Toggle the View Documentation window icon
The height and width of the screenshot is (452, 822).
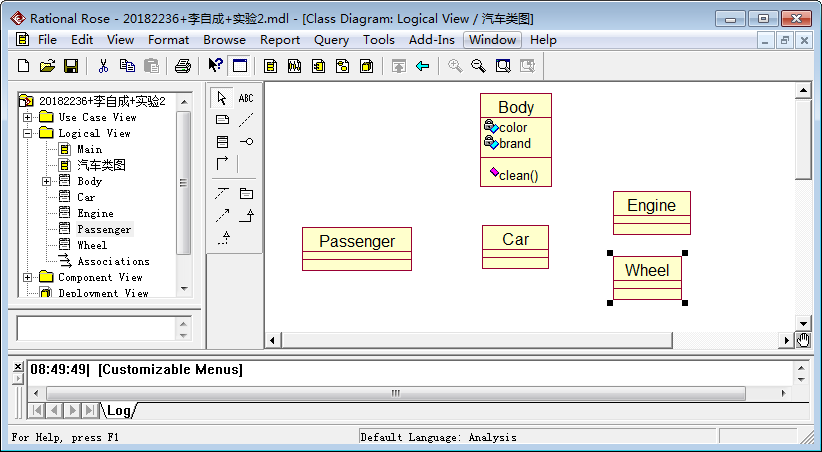240,66
